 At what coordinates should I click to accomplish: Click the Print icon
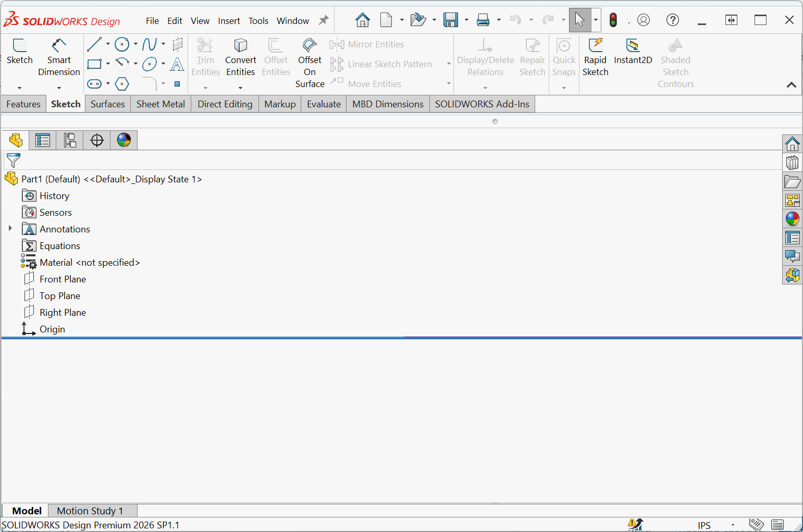point(483,20)
